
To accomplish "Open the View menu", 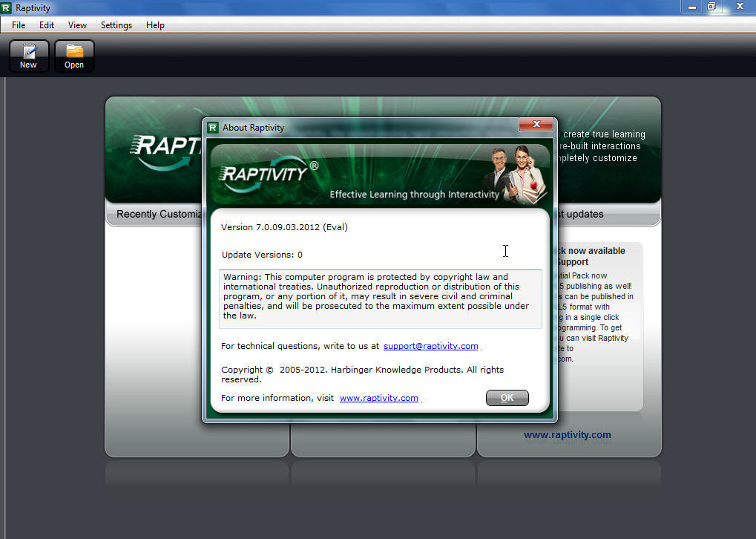I will (x=77, y=24).
